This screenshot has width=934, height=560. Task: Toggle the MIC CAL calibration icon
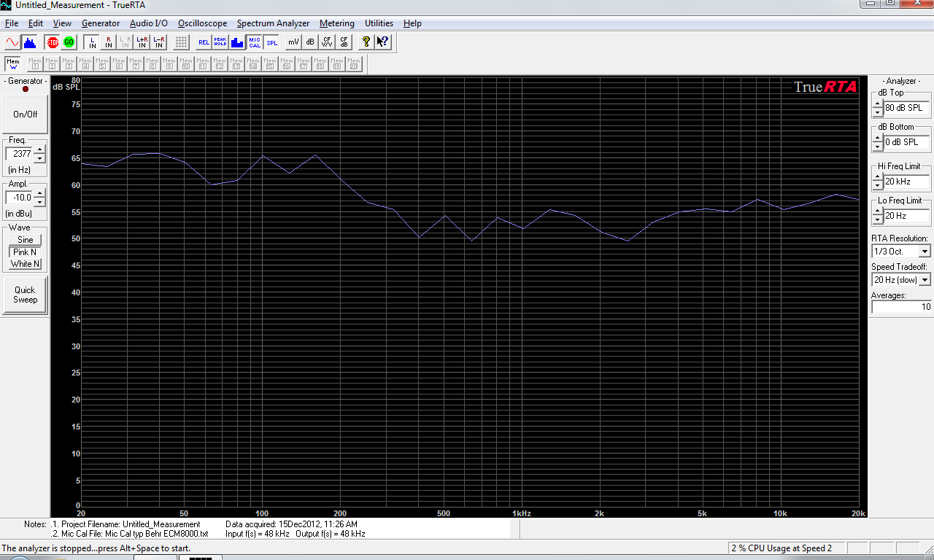click(x=254, y=42)
